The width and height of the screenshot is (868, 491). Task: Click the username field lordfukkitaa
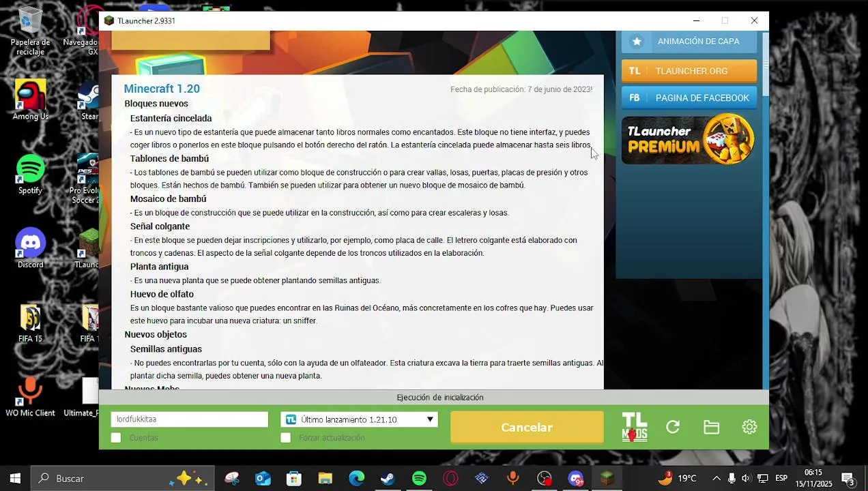pyautogui.click(x=189, y=419)
